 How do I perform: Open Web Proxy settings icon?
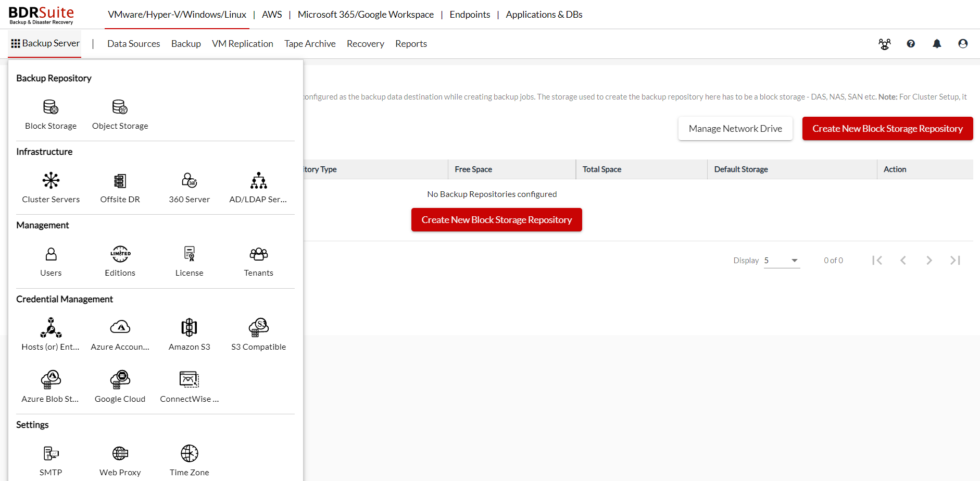point(120,453)
